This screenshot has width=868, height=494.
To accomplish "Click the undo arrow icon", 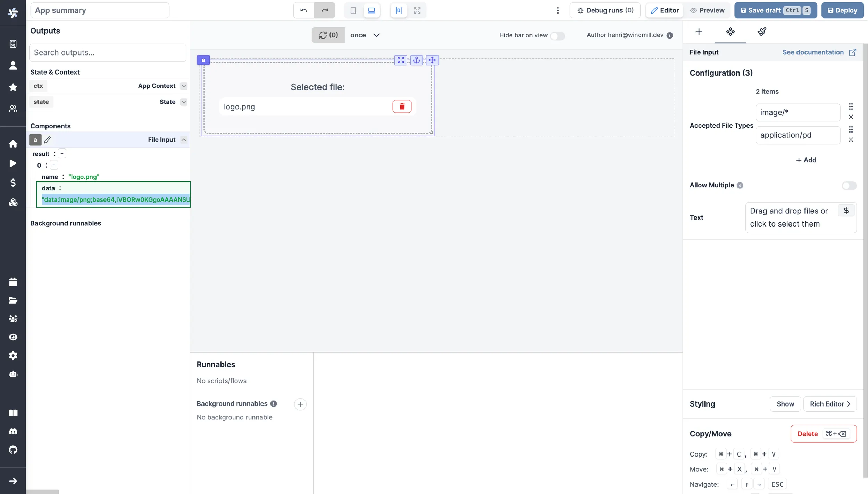I will coord(303,10).
